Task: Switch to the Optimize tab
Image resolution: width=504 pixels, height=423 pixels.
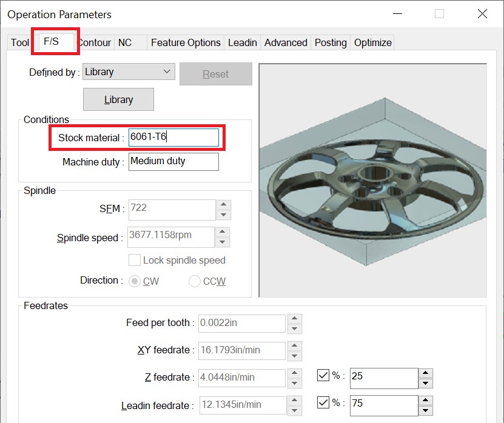Action: click(372, 42)
